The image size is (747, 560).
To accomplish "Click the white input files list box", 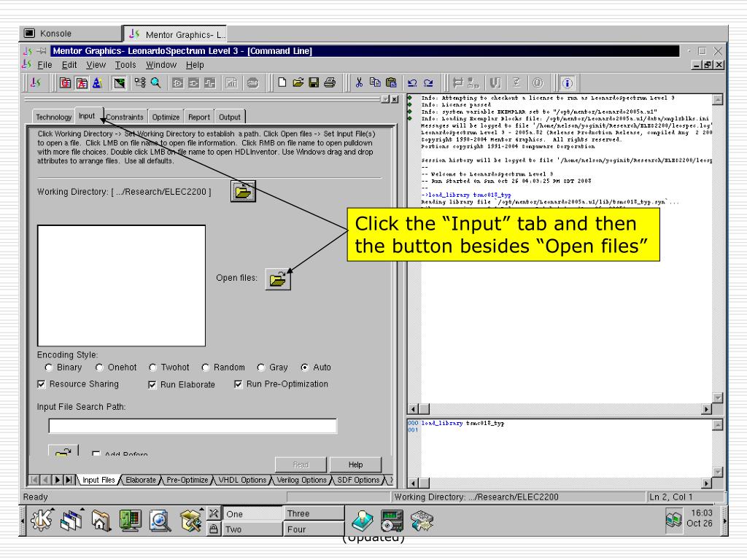I will (122, 286).
